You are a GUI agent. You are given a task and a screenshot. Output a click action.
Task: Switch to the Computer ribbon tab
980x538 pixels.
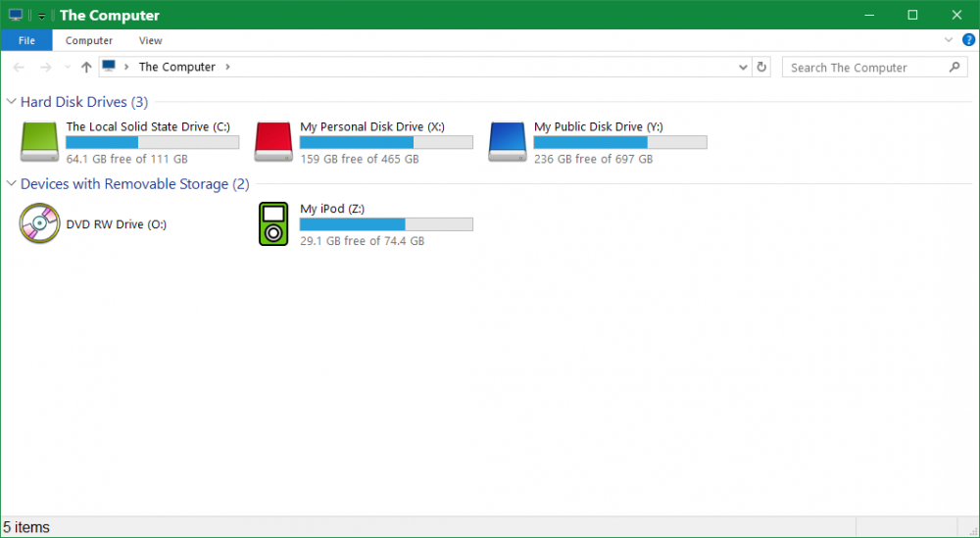(x=89, y=40)
